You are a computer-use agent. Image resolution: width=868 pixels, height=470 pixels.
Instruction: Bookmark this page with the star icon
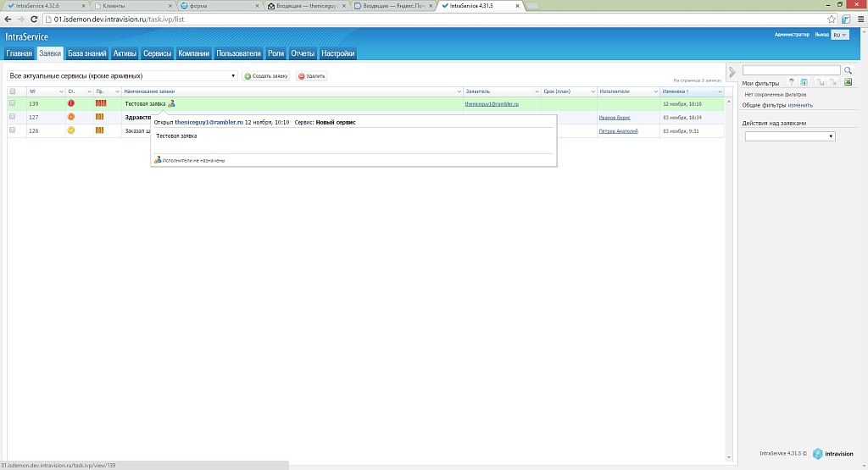(x=832, y=19)
